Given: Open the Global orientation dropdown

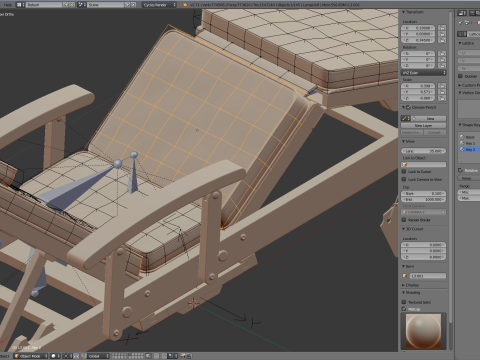Looking at the screenshot, I should tap(98, 356).
